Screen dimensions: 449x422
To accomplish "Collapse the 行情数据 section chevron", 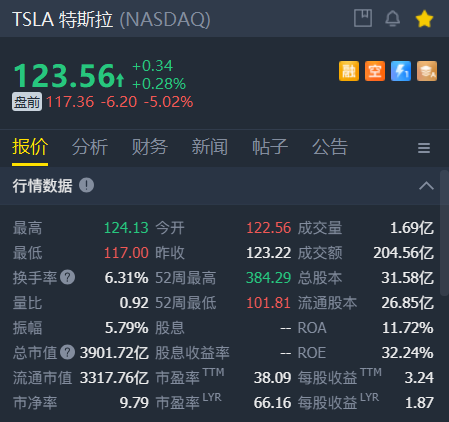I will 426,186.
